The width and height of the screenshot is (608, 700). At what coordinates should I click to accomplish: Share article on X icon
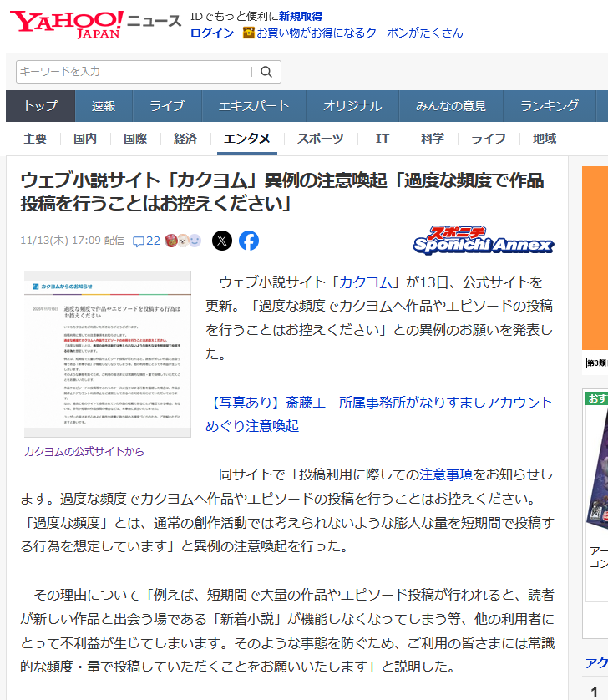221,241
